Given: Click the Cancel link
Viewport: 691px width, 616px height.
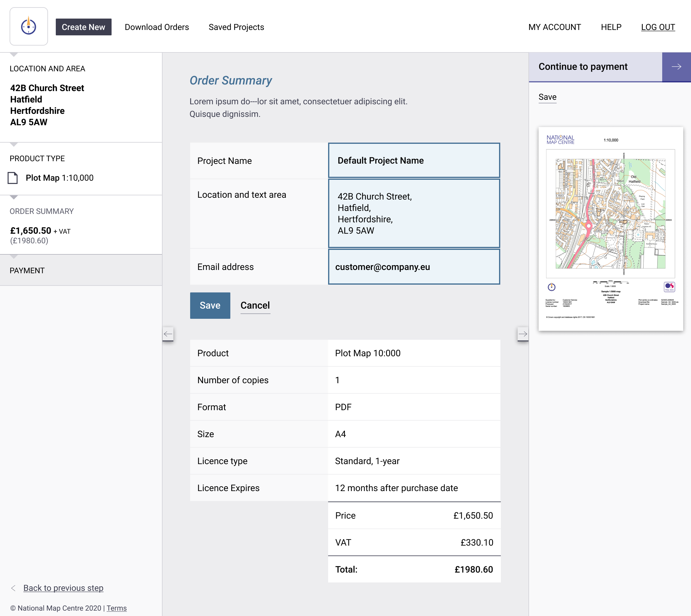Looking at the screenshot, I should tap(255, 305).
